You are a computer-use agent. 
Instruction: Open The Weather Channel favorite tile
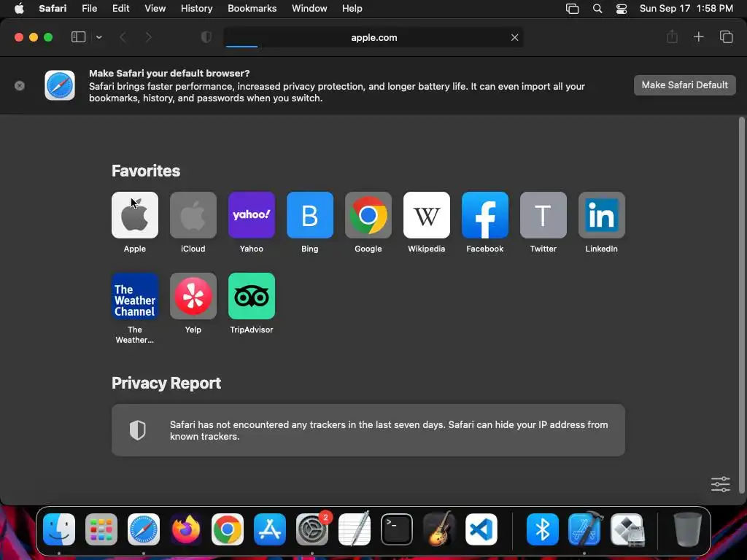click(x=135, y=296)
